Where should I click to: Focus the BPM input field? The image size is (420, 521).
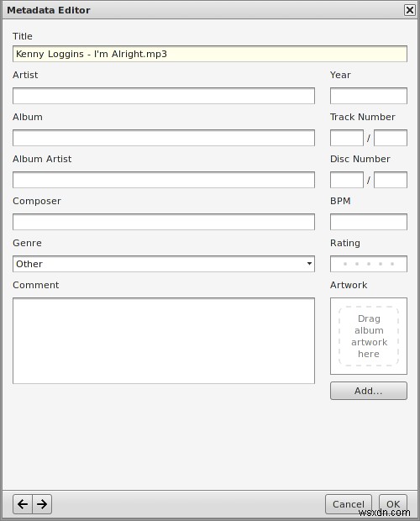click(x=369, y=222)
